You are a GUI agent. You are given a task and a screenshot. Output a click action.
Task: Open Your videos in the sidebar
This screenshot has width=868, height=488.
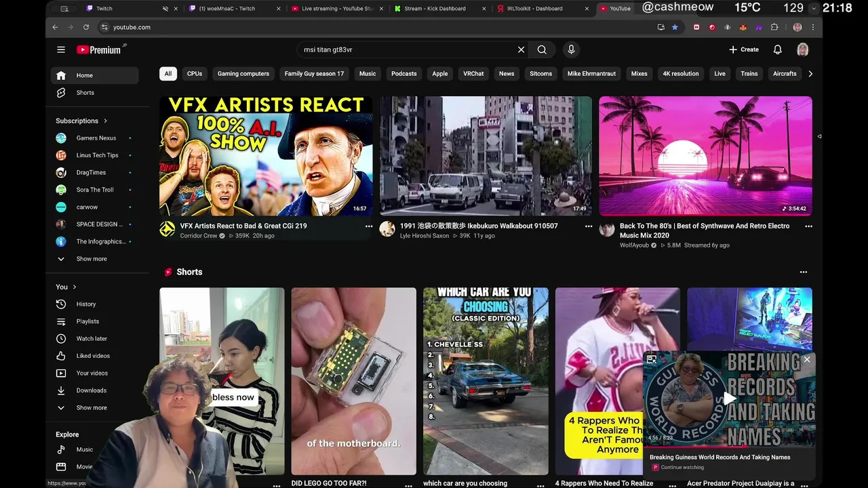pyautogui.click(x=94, y=373)
